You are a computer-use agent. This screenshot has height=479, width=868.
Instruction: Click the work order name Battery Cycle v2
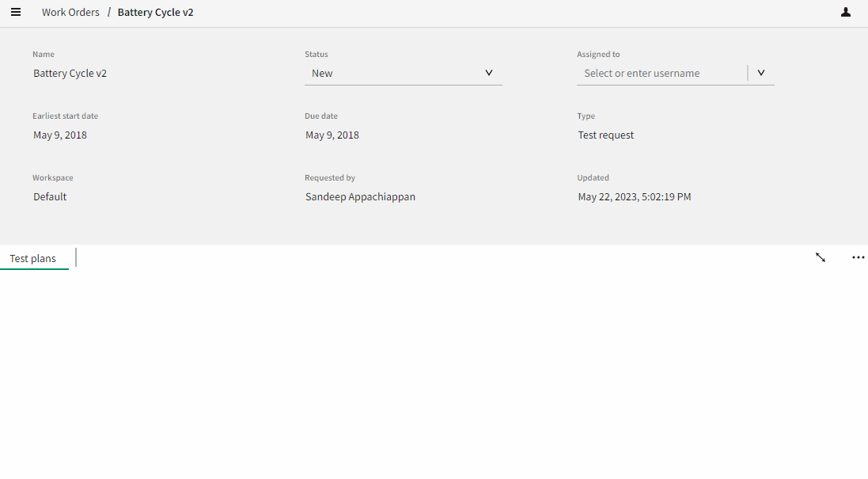pos(70,73)
